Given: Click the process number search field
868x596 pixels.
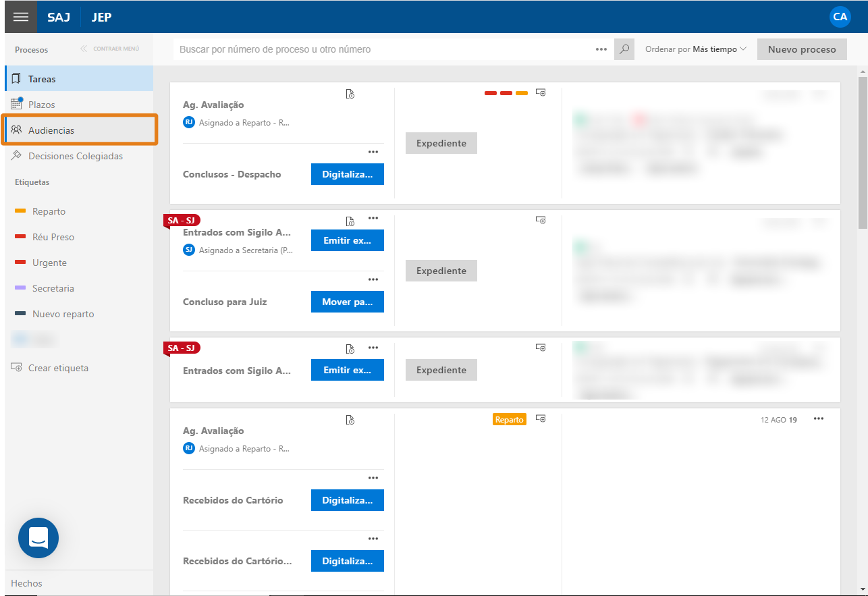Looking at the screenshot, I should 383,49.
